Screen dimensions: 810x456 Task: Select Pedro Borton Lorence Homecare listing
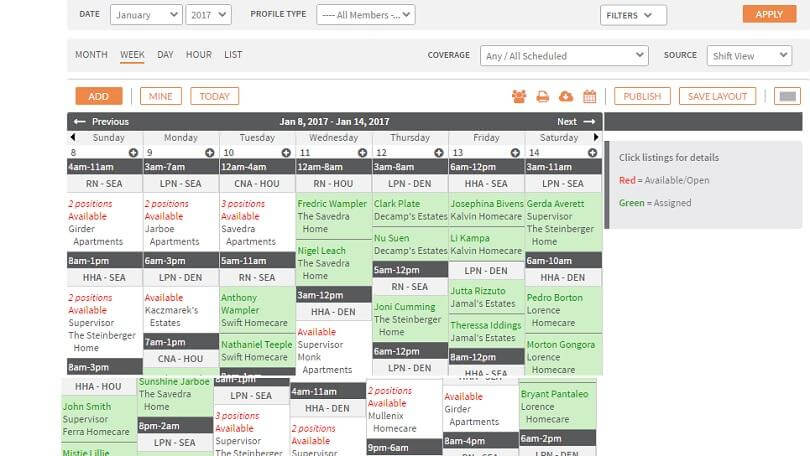[x=563, y=310]
